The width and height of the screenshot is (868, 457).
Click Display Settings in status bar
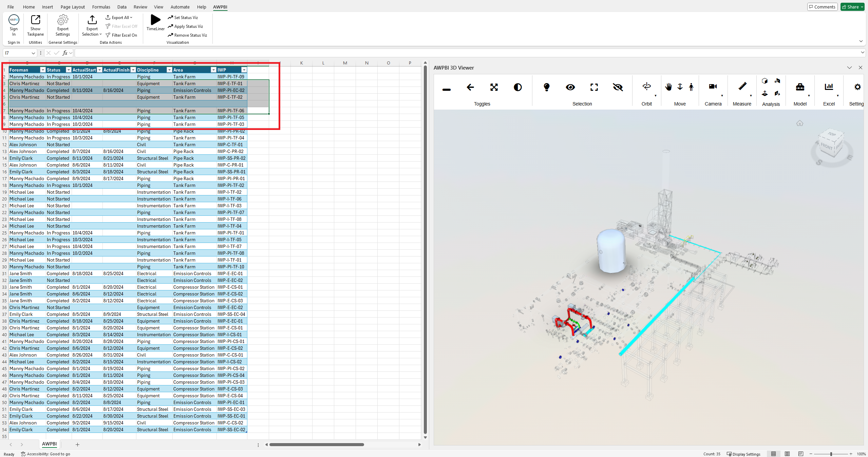click(x=743, y=454)
